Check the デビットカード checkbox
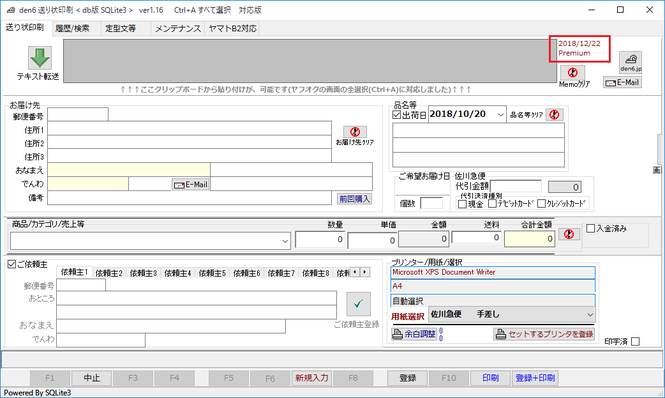Viewport: 665px width, 398px height. pyautogui.click(x=492, y=204)
